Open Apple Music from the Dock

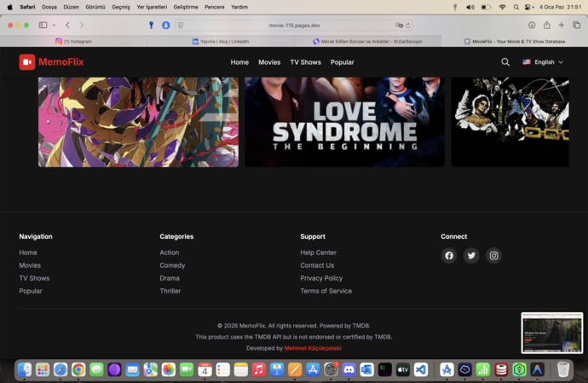(x=259, y=370)
